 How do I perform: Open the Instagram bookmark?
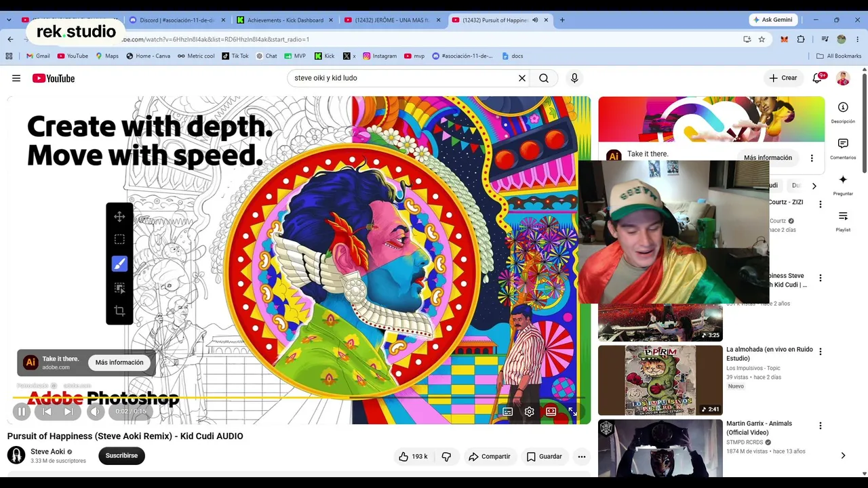click(x=380, y=56)
